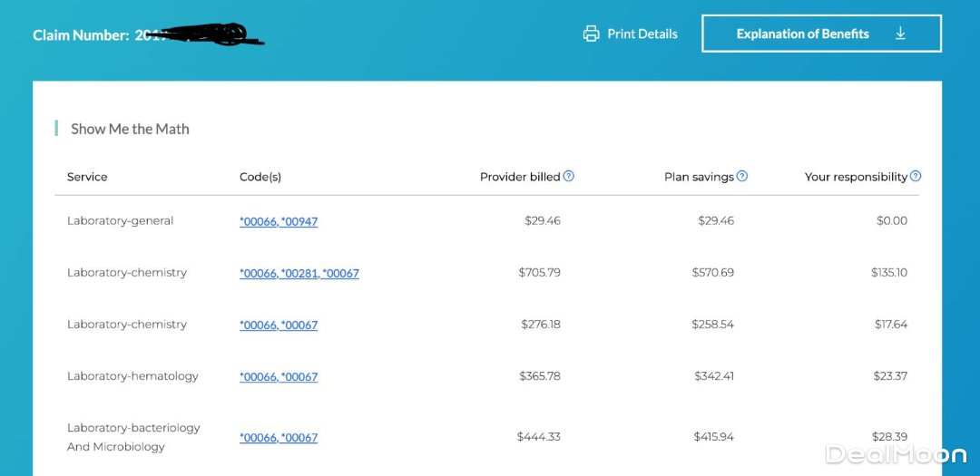Open code *00066 in the Laboratory-general row
980x476 pixels.
tap(258, 221)
